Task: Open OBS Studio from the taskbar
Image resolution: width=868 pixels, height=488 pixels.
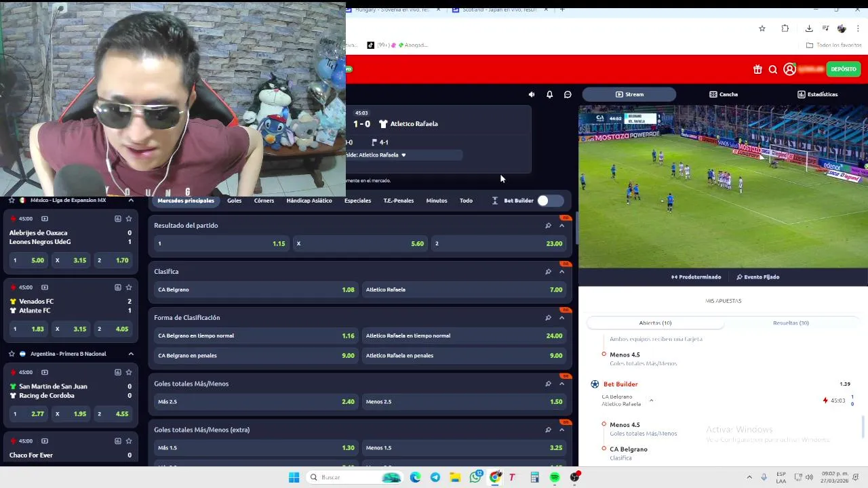Action: (575, 477)
